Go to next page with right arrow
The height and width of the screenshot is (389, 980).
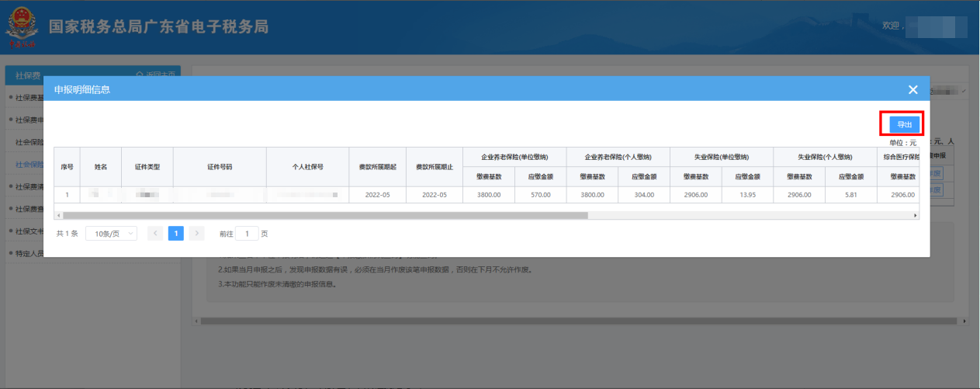point(196,233)
